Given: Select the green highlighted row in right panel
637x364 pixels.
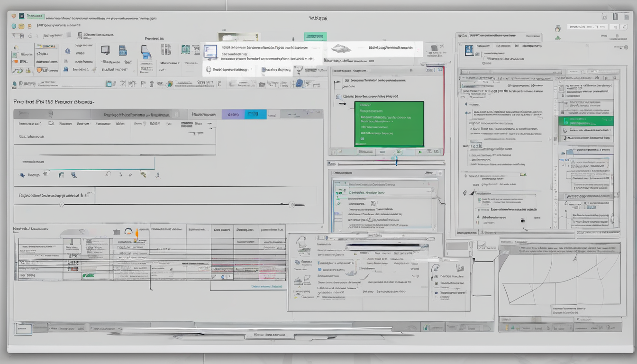Looking at the screenshot, I should coord(585,121).
